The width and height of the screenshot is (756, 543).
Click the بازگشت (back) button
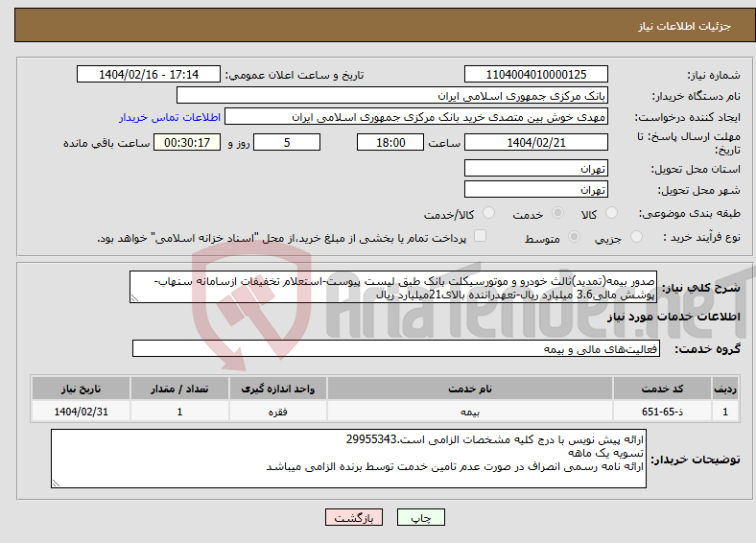click(x=354, y=517)
